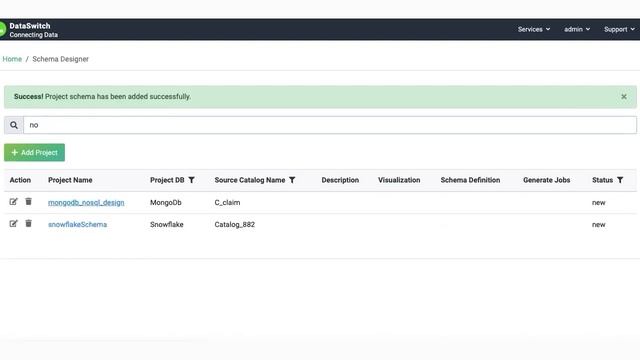Click the DataSwitch brand title

tap(30, 26)
